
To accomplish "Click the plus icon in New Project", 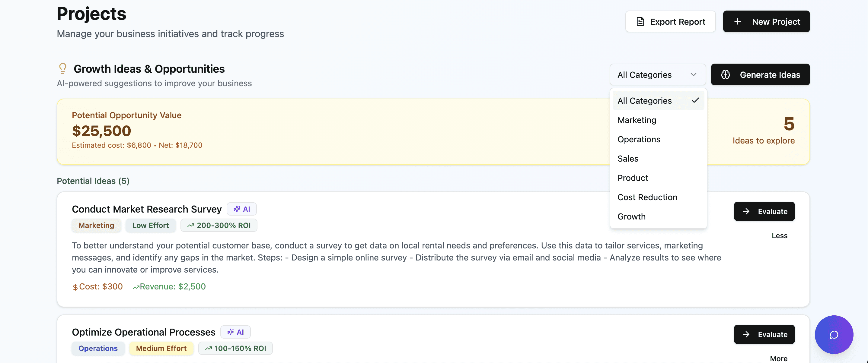I will [x=738, y=21].
